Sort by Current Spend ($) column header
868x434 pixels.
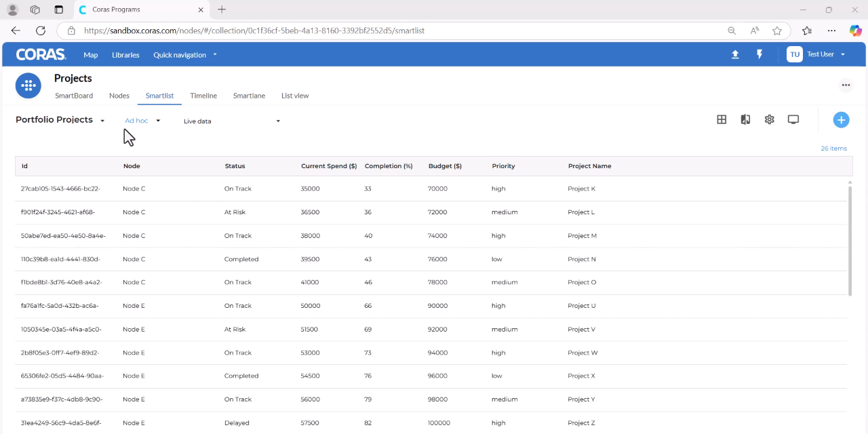pos(329,166)
